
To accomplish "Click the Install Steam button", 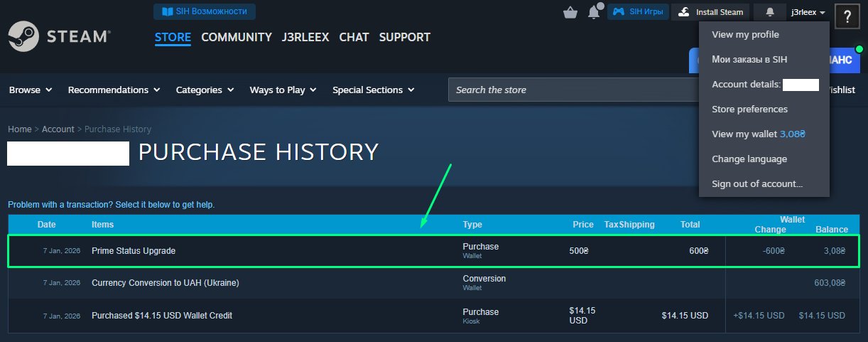I will 711,12.
